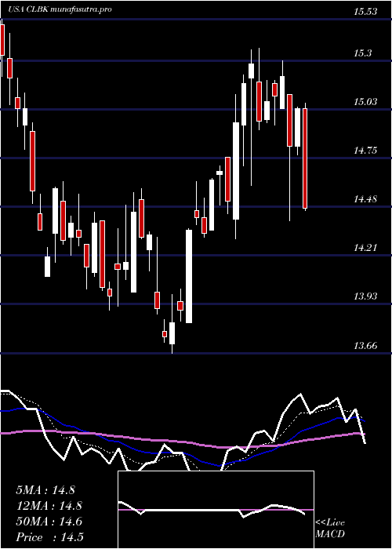Click the 50MA : 14.6 readout
The image size is (392, 549).
click(x=49, y=522)
